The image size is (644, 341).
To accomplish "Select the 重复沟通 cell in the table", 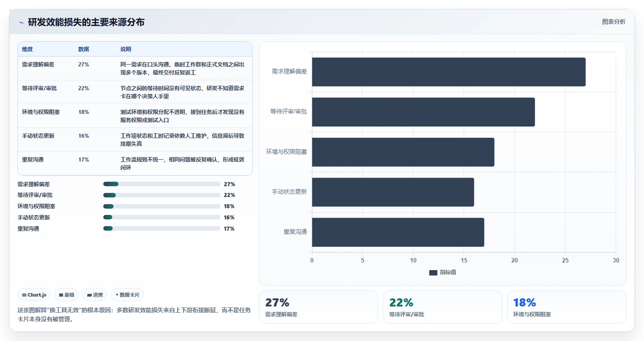I will (x=33, y=160).
